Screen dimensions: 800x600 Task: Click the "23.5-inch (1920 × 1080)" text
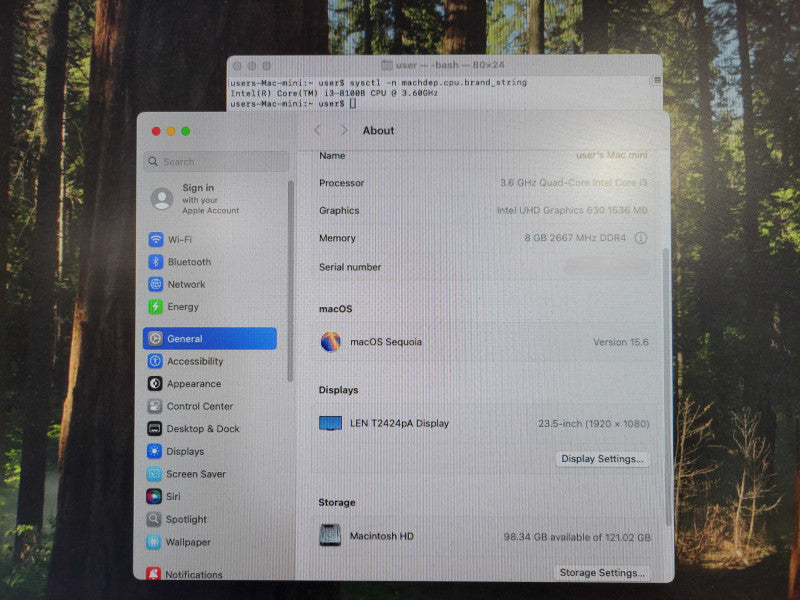click(x=593, y=423)
